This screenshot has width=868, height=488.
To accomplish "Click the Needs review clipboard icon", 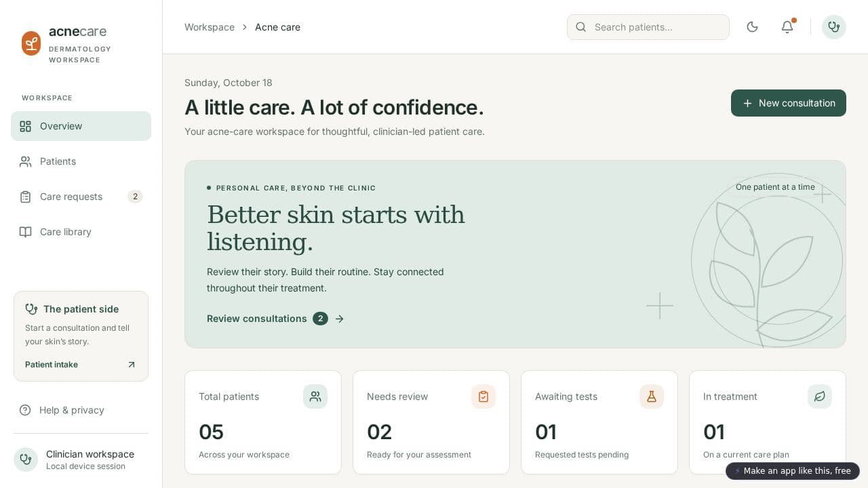I will pos(484,396).
